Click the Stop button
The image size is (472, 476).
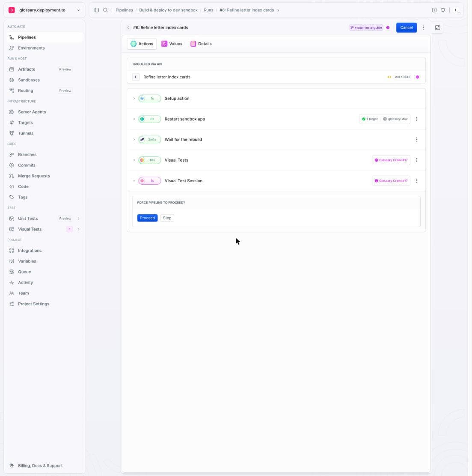point(167,218)
